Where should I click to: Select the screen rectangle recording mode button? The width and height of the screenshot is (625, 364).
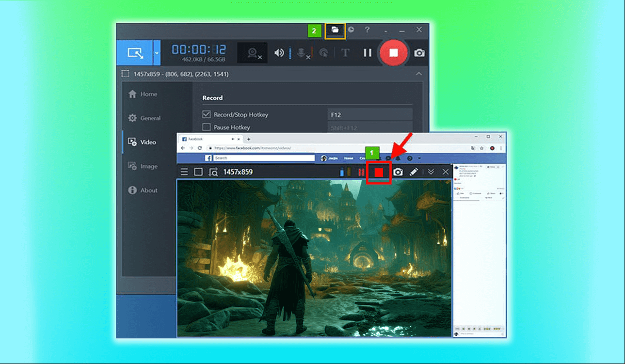(x=134, y=52)
